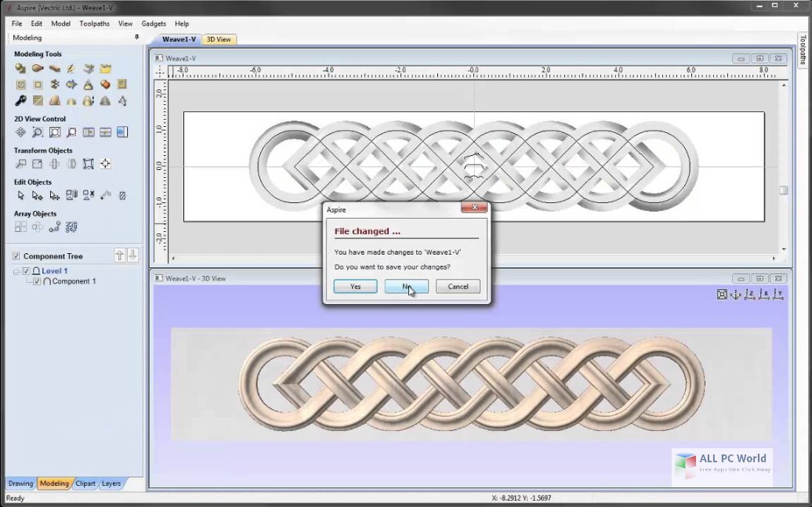This screenshot has width=812, height=507.
Task: Maximize the Weave1-V 2D view window
Action: 759,59
